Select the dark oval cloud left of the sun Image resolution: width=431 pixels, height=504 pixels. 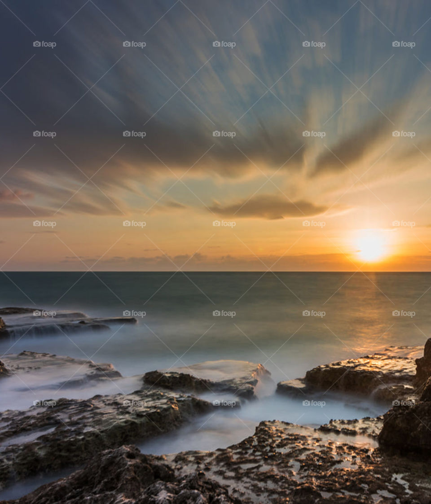tap(268, 208)
